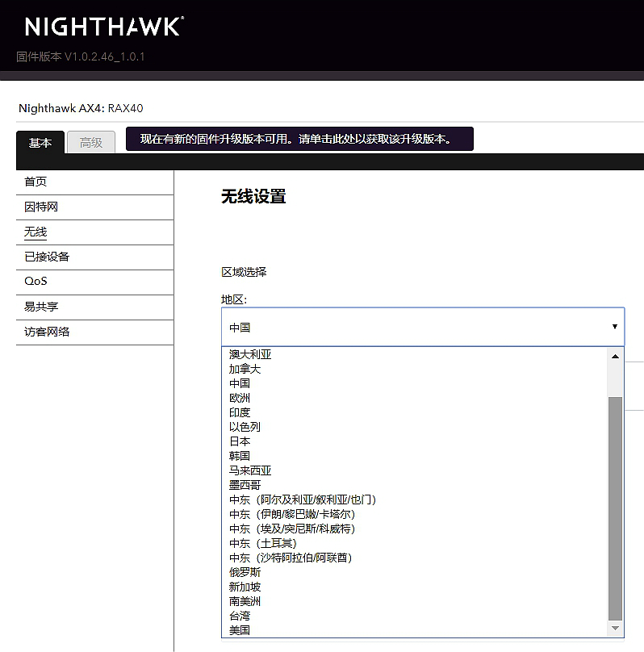Select 中东 (沙特阿拉伯/阿联酋) option
The height and width of the screenshot is (652, 644).
(x=415, y=558)
